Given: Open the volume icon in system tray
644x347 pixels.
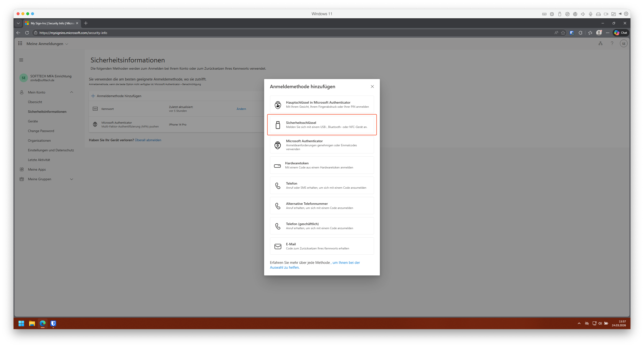Looking at the screenshot, I should coord(600,323).
